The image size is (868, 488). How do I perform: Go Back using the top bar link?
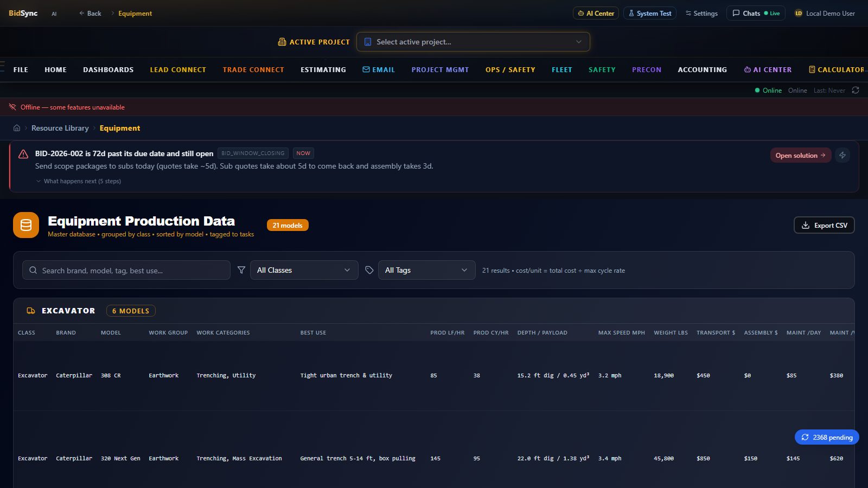pos(90,13)
